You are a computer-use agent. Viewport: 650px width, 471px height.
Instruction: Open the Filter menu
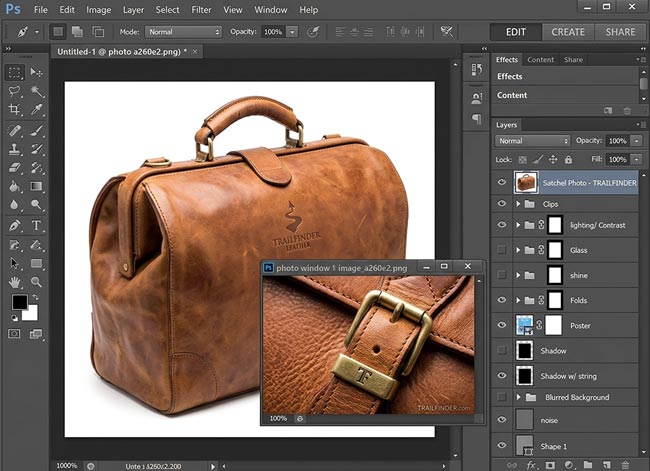[201, 10]
